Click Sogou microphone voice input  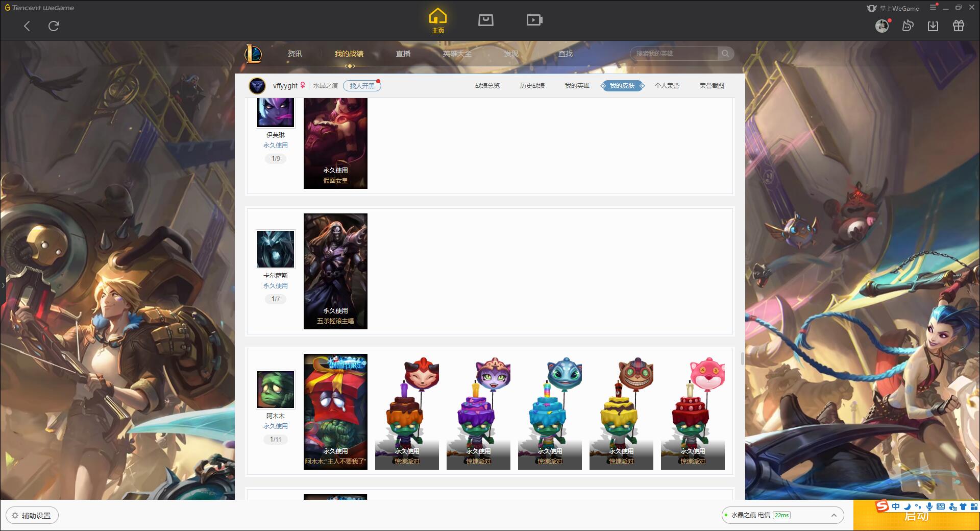(x=929, y=506)
